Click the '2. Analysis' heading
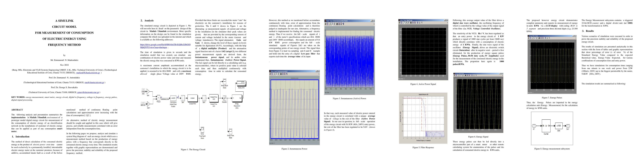 (147, 21)
